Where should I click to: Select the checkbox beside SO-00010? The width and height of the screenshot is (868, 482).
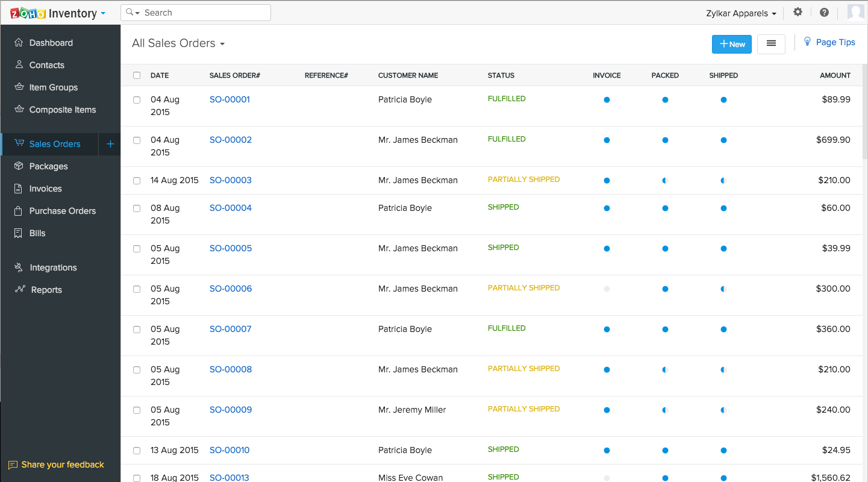[x=137, y=450]
